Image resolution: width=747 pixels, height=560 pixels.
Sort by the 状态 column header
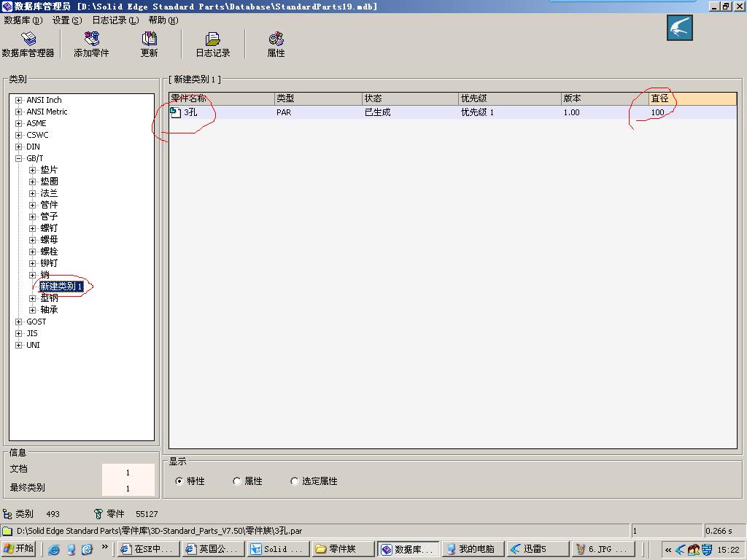pos(411,98)
